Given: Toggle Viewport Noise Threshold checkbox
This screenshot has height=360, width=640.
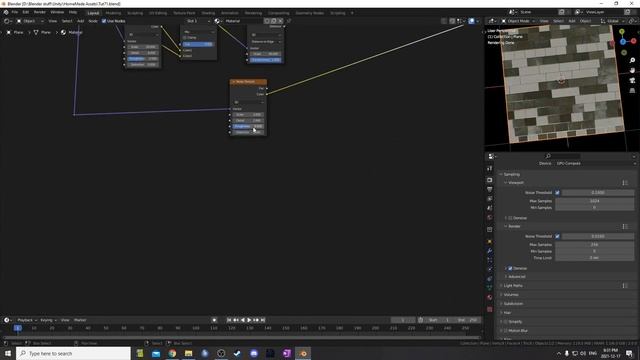Looking at the screenshot, I should [x=558, y=192].
